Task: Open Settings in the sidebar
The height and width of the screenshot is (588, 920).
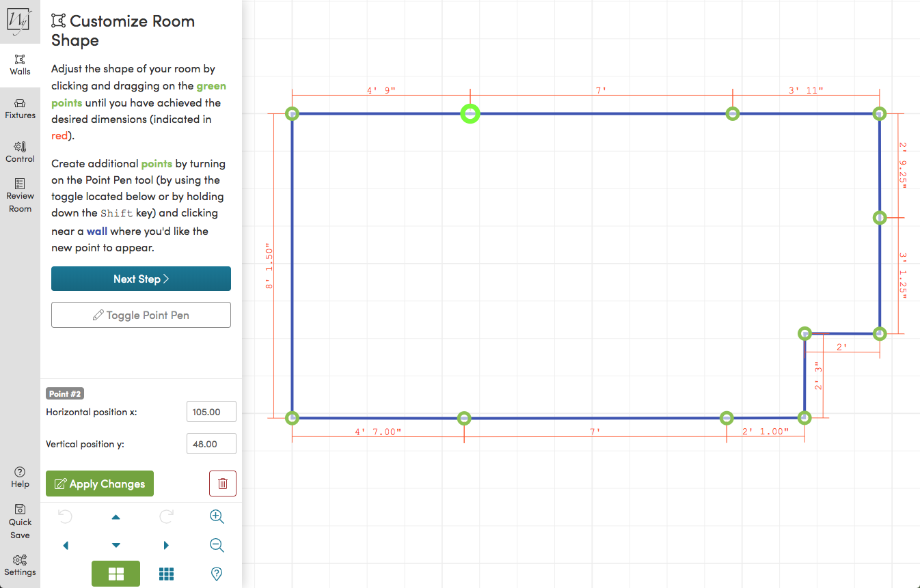Action: point(20,565)
